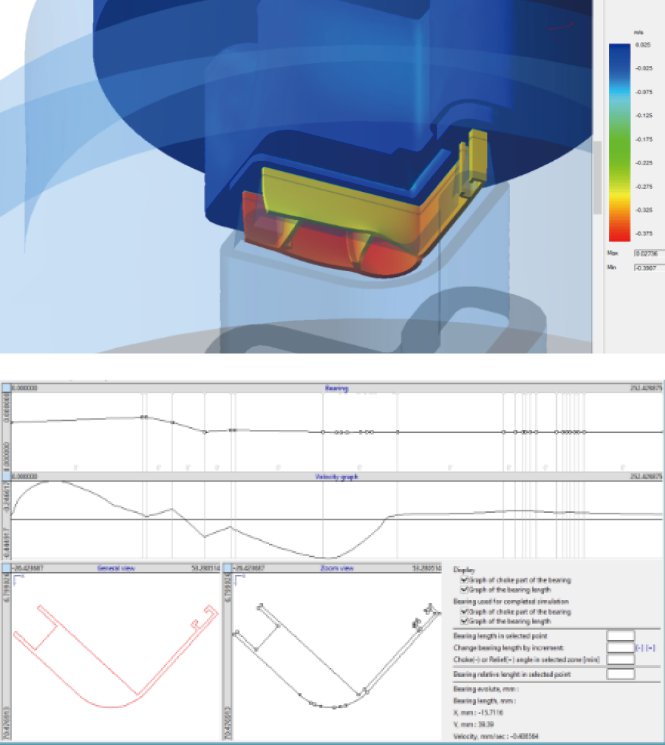Toggle completed simulation bearing length graph checkbox
The width and height of the screenshot is (665, 745).
coord(463,620)
